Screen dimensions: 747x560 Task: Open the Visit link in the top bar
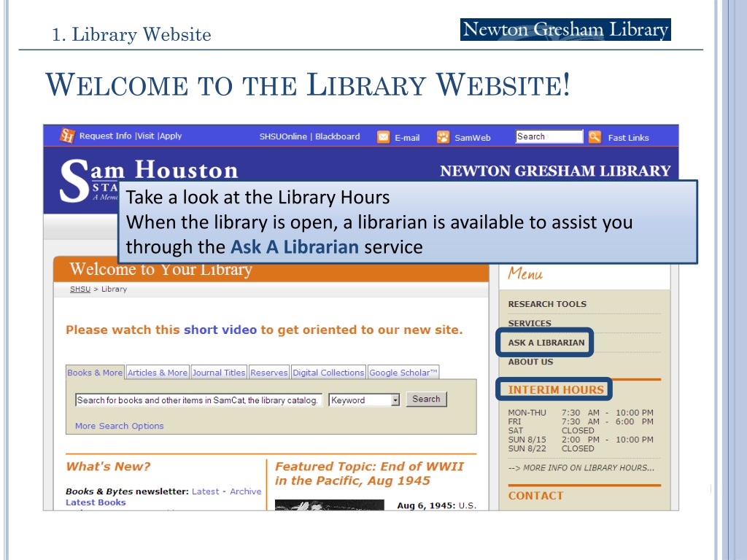coord(146,136)
